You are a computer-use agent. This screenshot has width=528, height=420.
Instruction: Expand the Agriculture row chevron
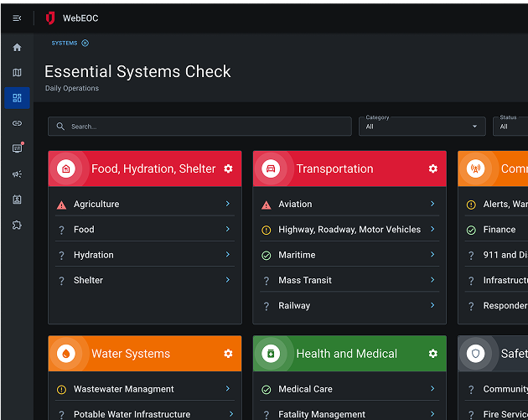pos(228,204)
